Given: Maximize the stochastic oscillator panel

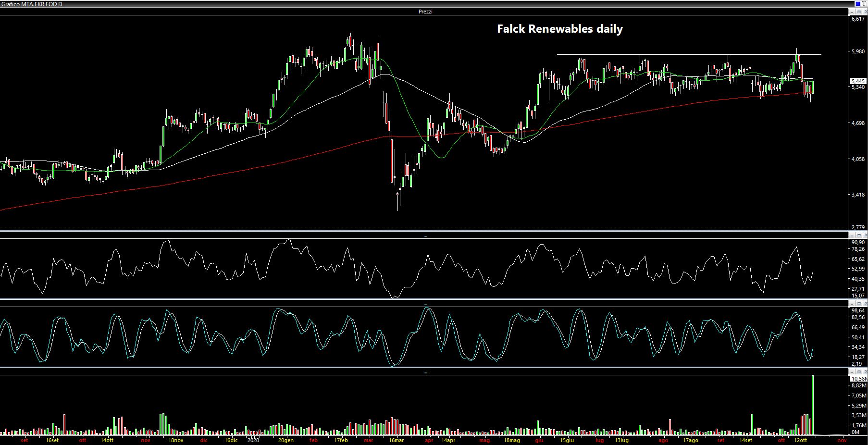Looking at the screenshot, I should (x=858, y=304).
